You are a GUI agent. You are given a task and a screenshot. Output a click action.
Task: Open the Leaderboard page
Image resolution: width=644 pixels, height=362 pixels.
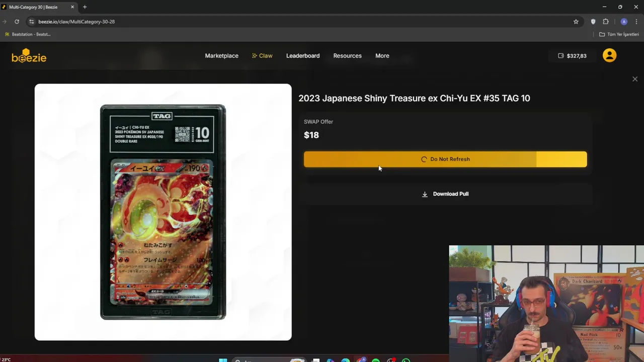tap(303, 56)
